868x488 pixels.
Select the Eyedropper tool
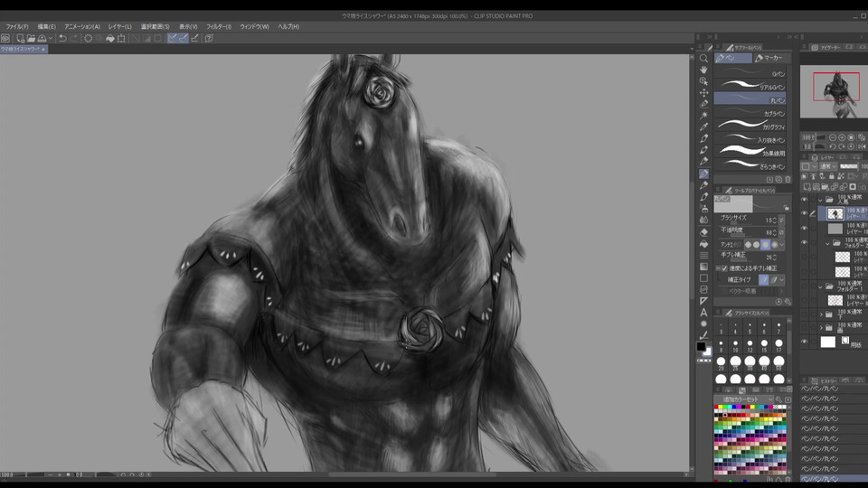(703, 127)
